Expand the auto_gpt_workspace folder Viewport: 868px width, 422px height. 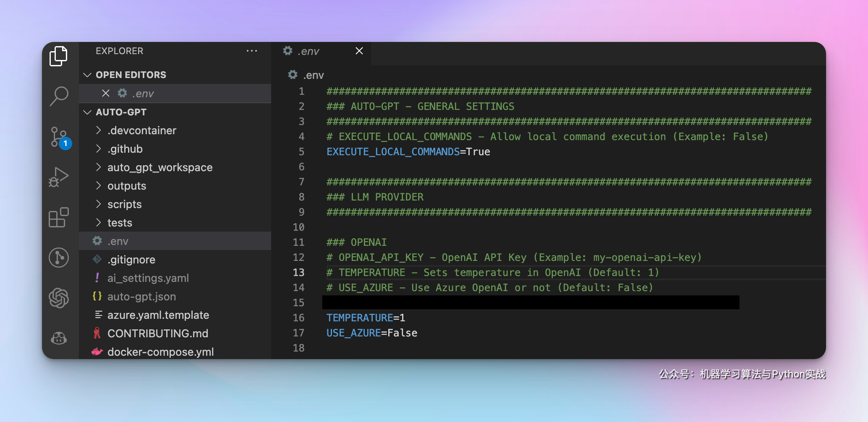click(x=98, y=167)
